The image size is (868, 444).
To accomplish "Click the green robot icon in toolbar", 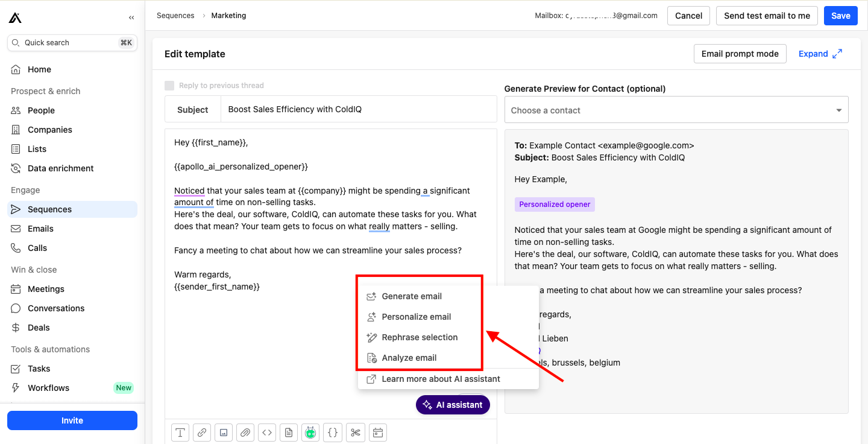I will pos(310,433).
